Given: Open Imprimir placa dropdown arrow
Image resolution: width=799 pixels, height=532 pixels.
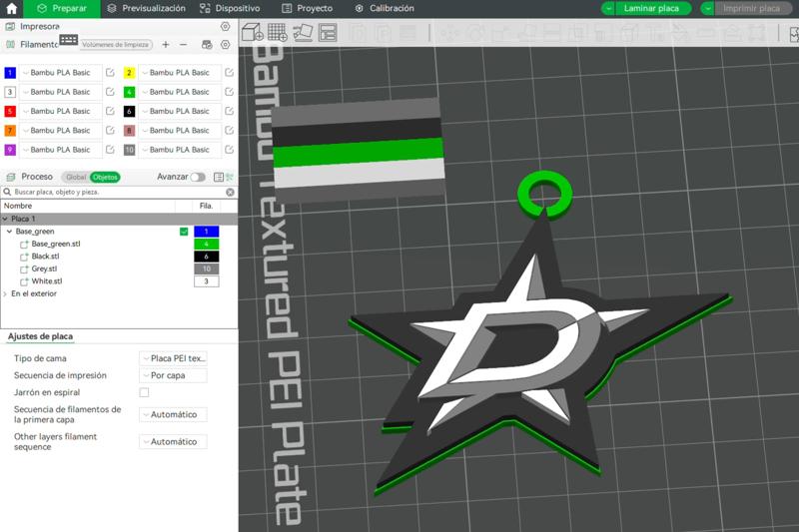Looking at the screenshot, I should 708,9.
